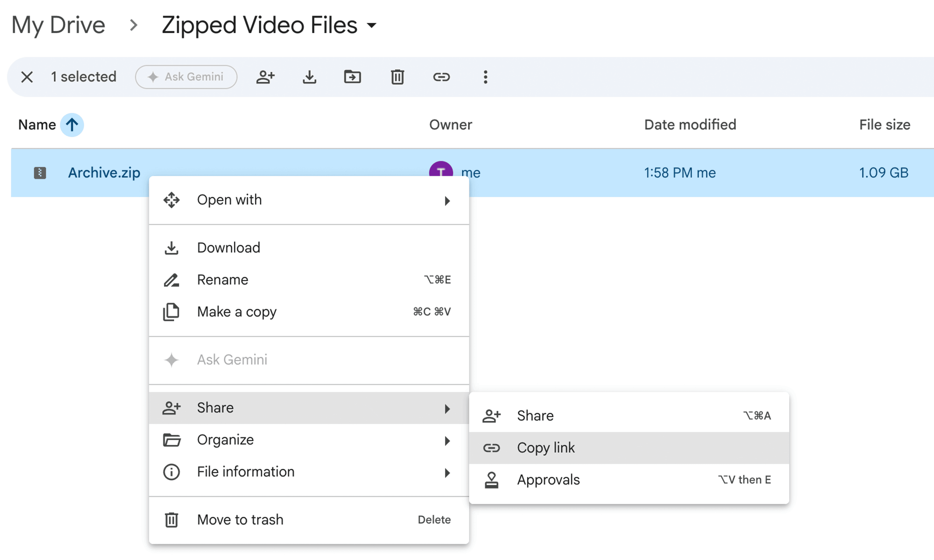Viewport: 934px width, 560px height.
Task: Click the zip file type icon
Action: tap(40, 172)
